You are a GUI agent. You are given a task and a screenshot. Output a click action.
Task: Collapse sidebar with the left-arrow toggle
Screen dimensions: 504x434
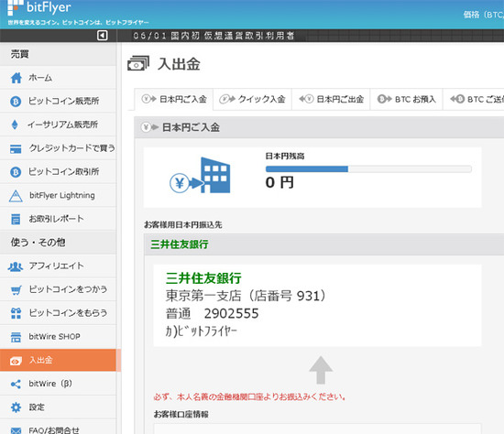[103, 36]
